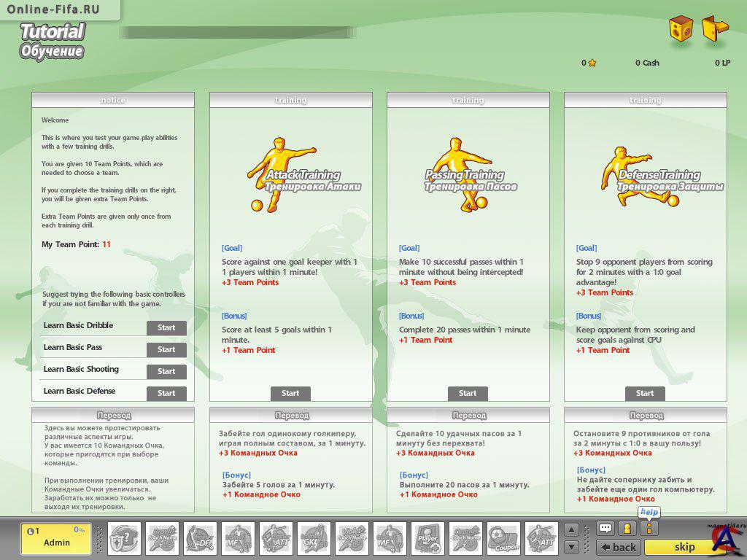Toggle the sound speaker icon
Viewport: 747px width, 560px height.
point(681,31)
